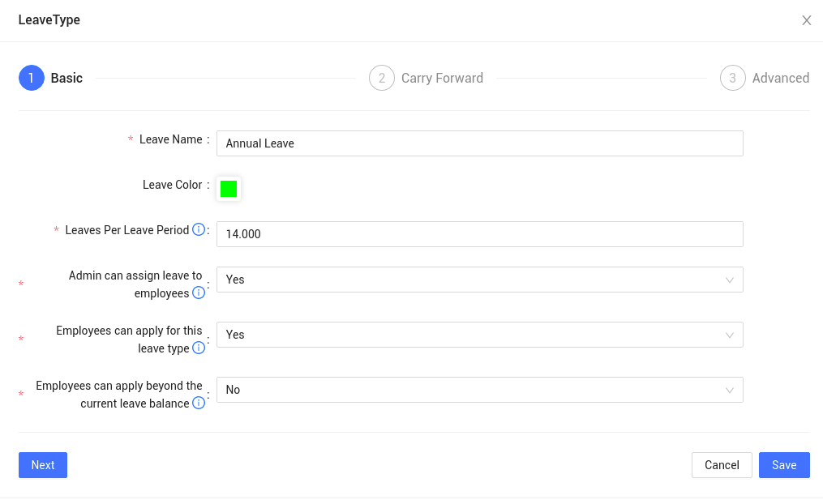This screenshot has width=823, height=504.
Task: Open the green Leave Color swatch
Action: [x=229, y=189]
